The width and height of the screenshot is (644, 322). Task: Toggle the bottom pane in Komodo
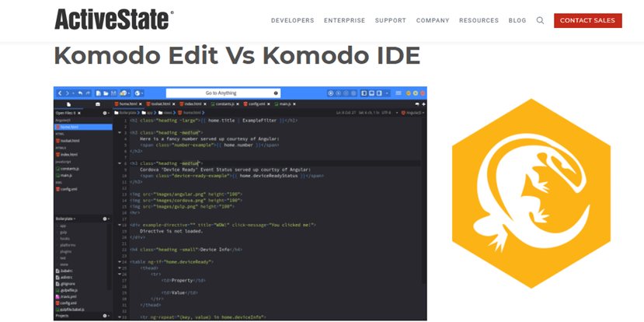coord(371,93)
